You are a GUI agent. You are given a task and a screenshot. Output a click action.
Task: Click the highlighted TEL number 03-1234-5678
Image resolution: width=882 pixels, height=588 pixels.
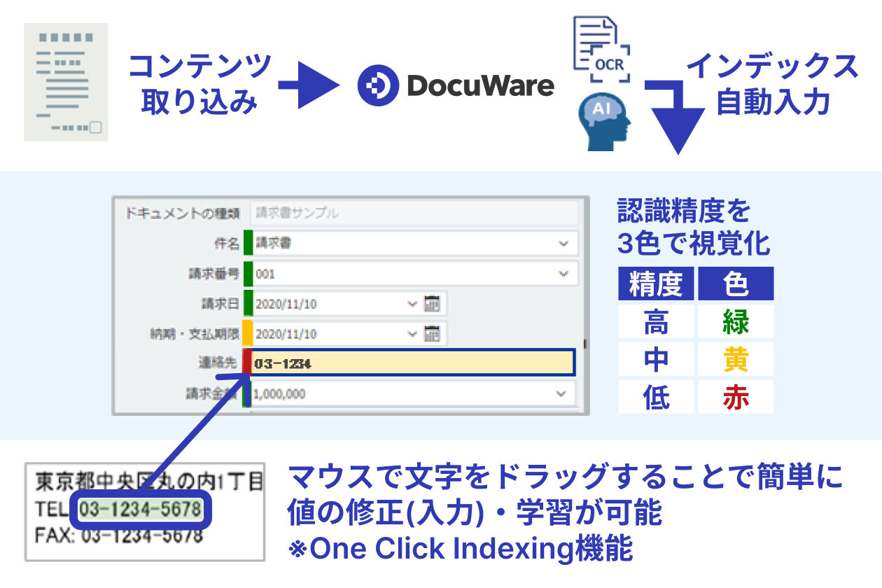pyautogui.click(x=141, y=510)
